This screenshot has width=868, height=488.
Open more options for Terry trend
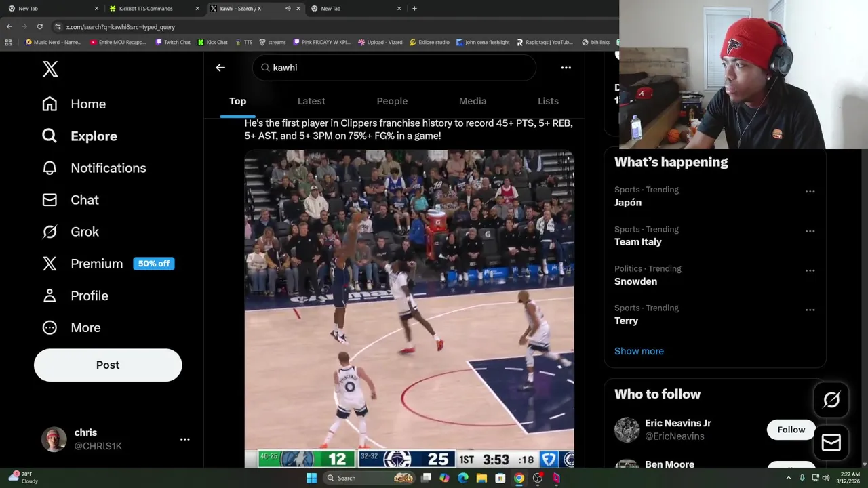tap(810, 310)
